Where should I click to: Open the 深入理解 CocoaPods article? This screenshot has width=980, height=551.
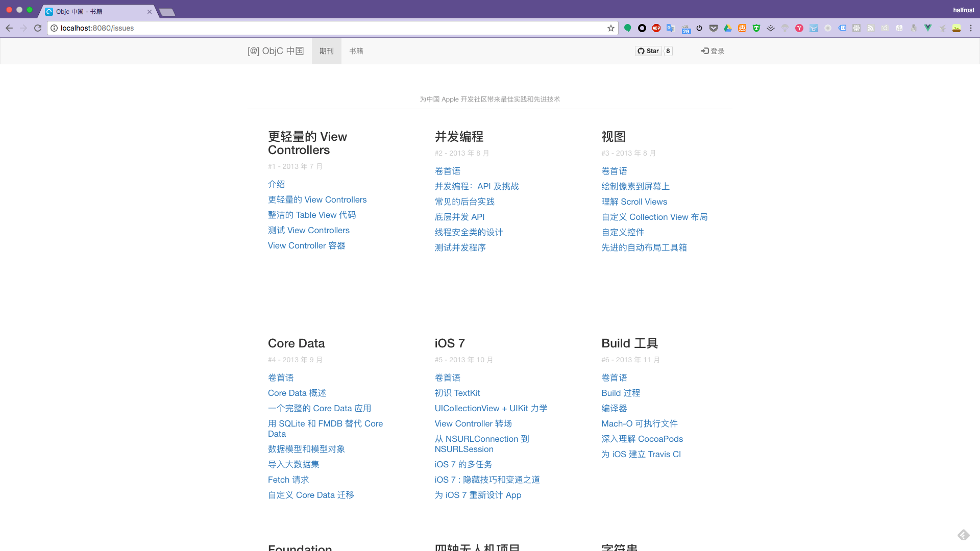point(642,439)
